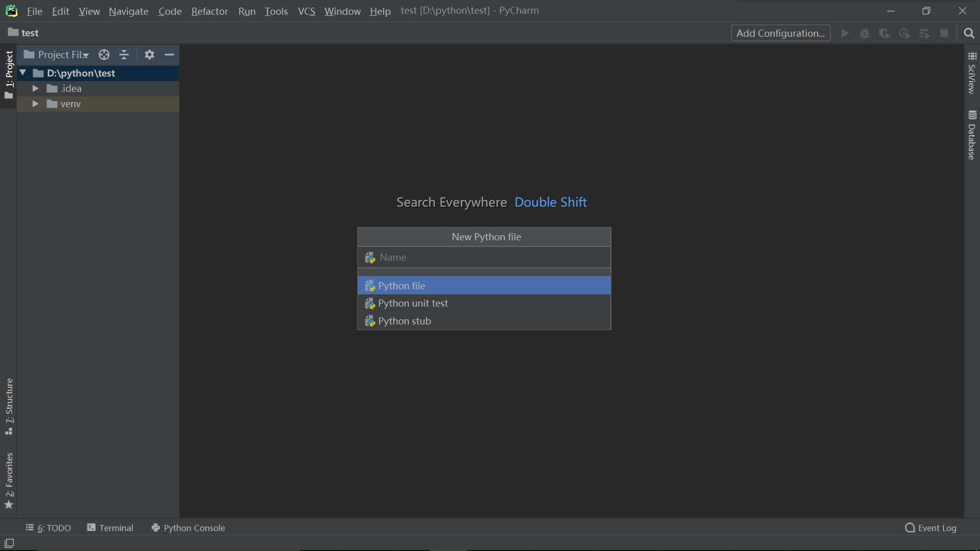Click the Profile run icon
The width and height of the screenshot is (980, 551).
(904, 33)
